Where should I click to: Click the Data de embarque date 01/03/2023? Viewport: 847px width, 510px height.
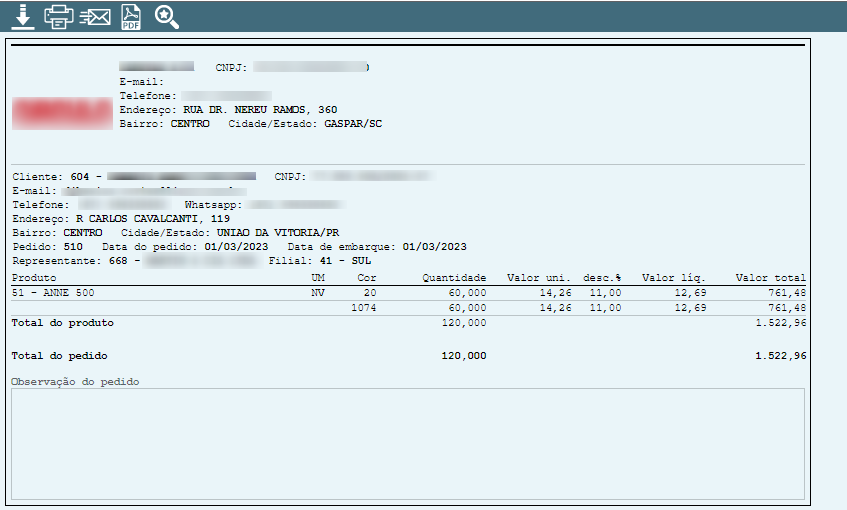coord(435,246)
